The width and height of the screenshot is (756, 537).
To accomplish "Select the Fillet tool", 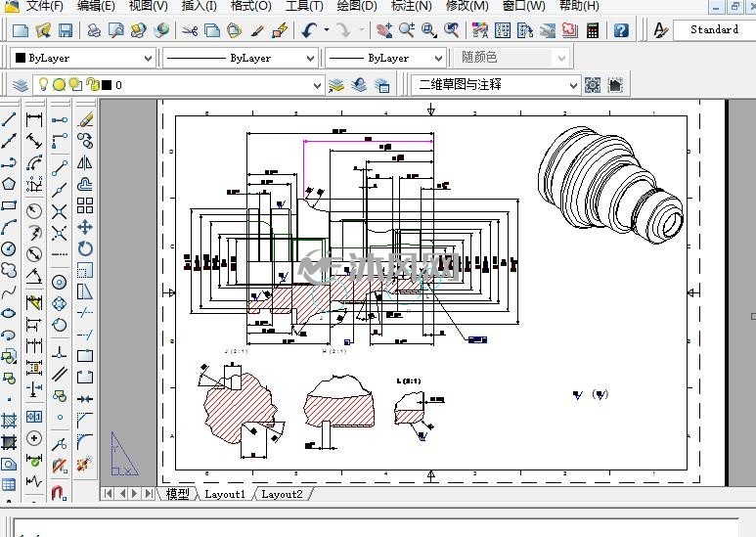I will (x=85, y=441).
